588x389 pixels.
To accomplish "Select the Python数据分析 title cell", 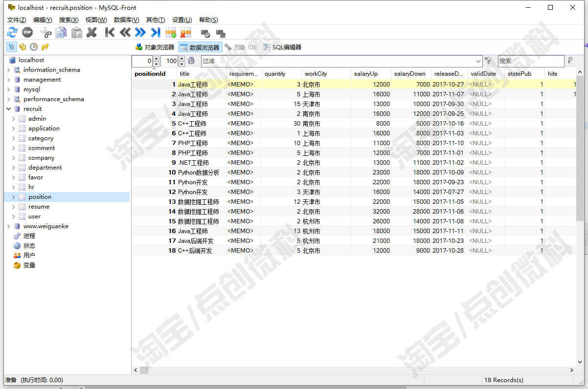I will pyautogui.click(x=201, y=173).
